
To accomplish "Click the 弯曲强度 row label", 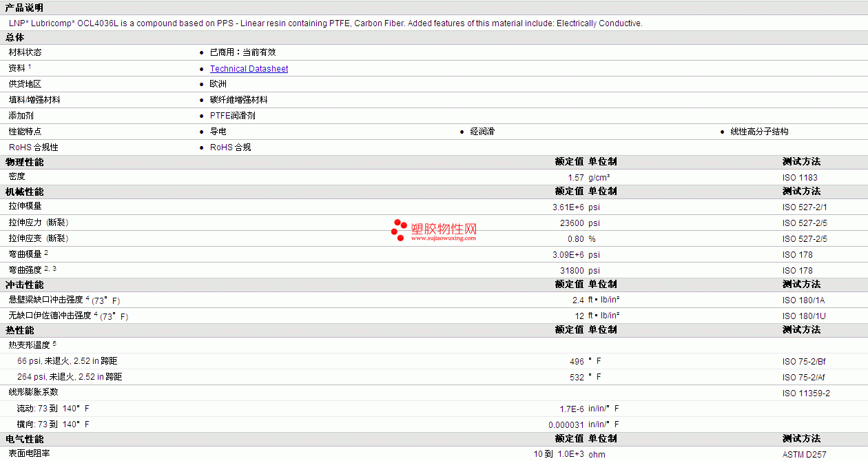I will coord(25,270).
